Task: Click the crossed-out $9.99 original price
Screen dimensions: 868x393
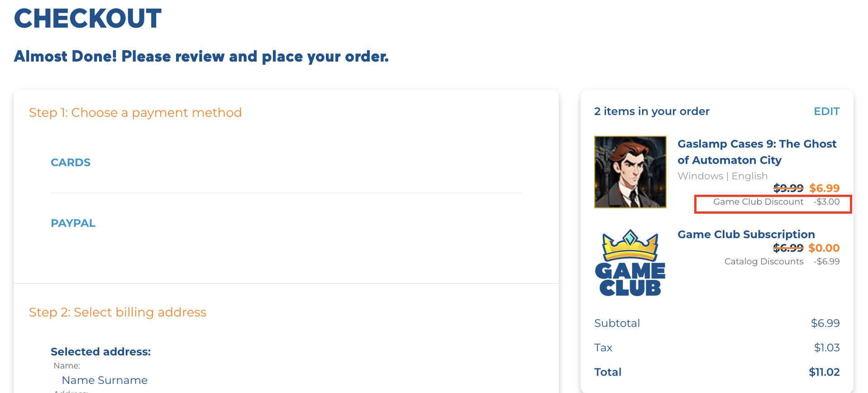Action: point(788,188)
